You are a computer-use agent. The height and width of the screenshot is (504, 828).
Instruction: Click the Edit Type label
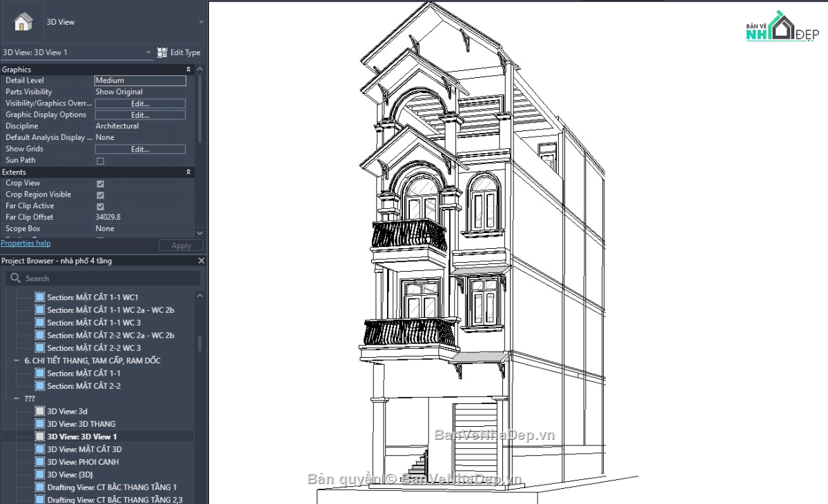185,52
